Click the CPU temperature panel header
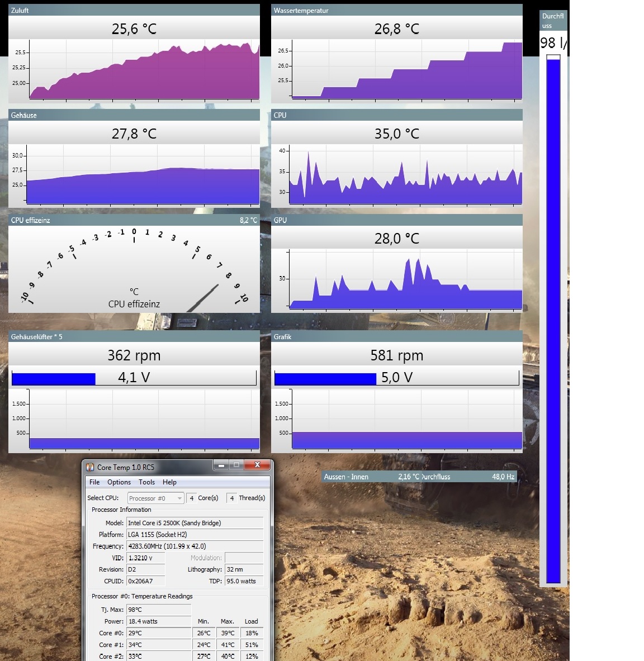The width and height of the screenshot is (644, 661). [x=396, y=115]
